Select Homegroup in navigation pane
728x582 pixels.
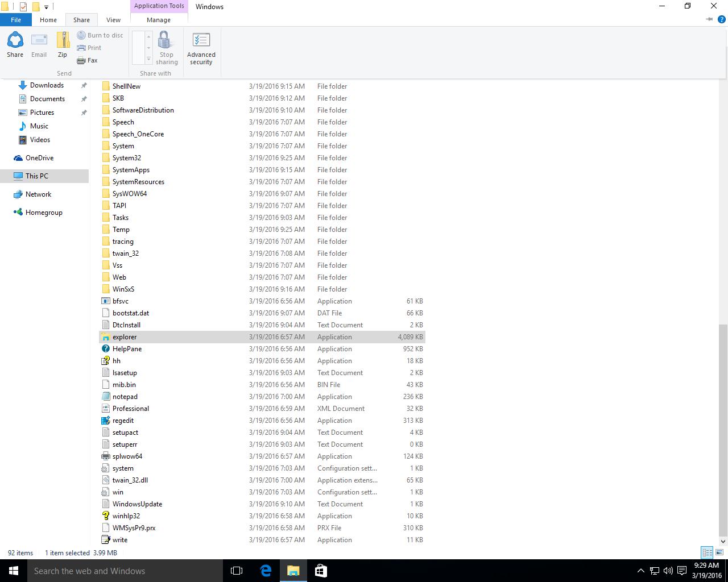tap(44, 213)
